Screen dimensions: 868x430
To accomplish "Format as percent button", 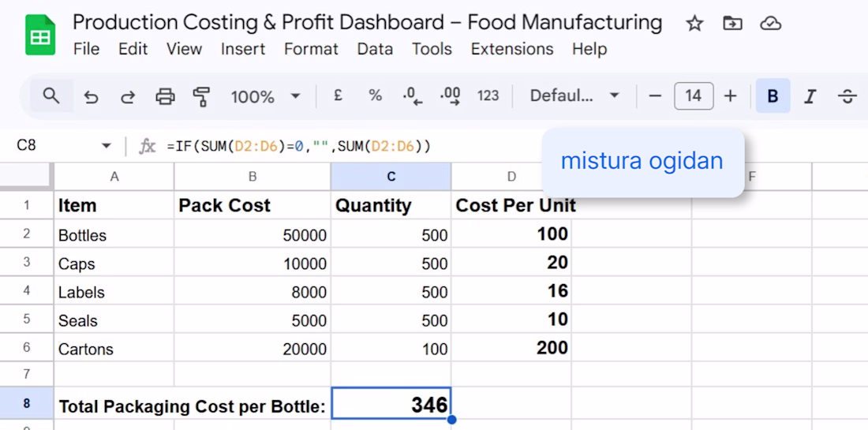I will [x=375, y=96].
